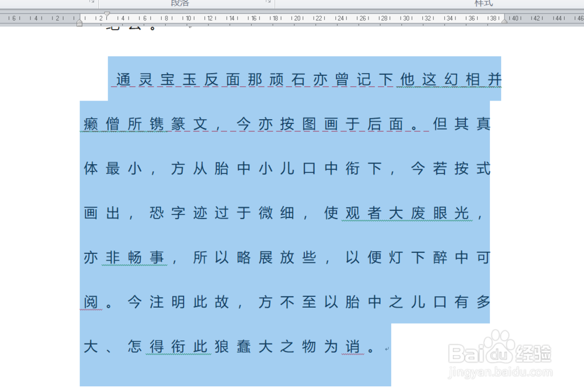The image size is (584, 392).
Task: Click the word 画出 at the line start
Action: [104, 213]
